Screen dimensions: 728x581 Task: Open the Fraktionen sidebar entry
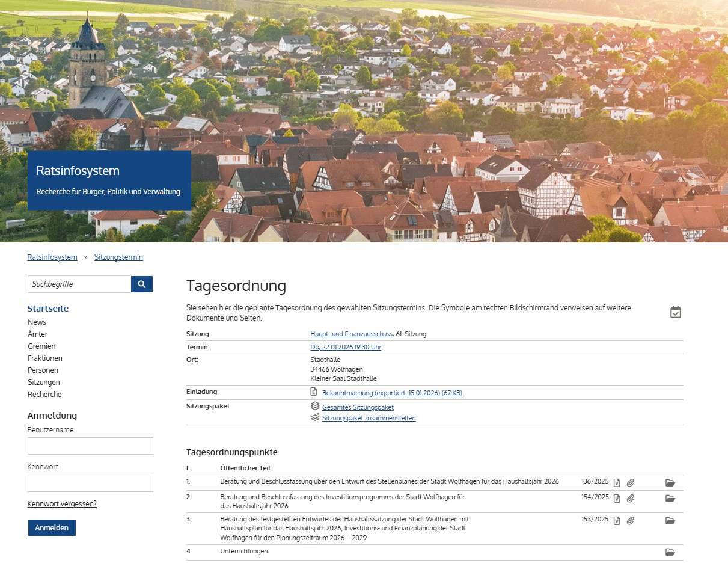(x=45, y=358)
